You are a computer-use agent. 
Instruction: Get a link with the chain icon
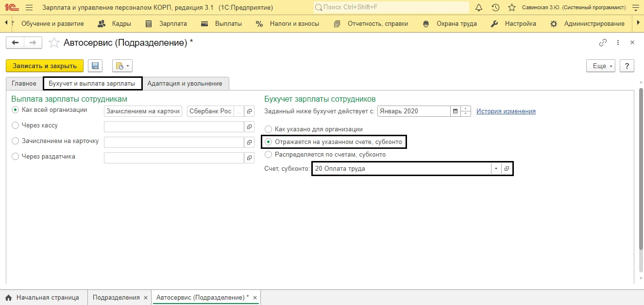(603, 43)
